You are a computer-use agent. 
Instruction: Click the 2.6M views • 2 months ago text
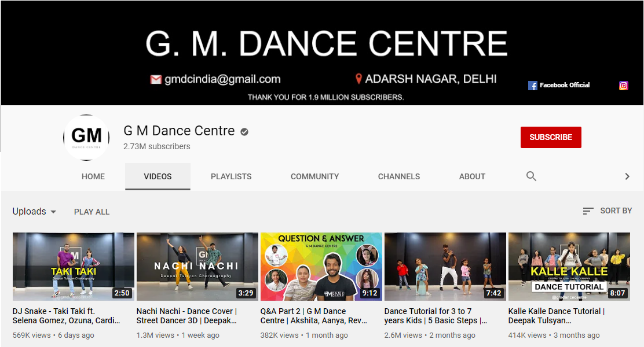(430, 335)
